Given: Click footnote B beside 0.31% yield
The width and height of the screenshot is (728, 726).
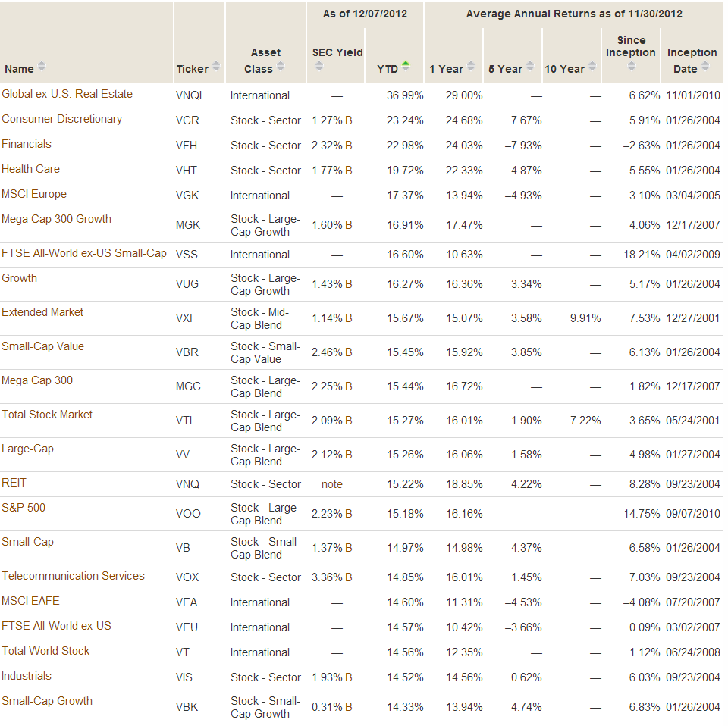Looking at the screenshot, I should [x=348, y=707].
